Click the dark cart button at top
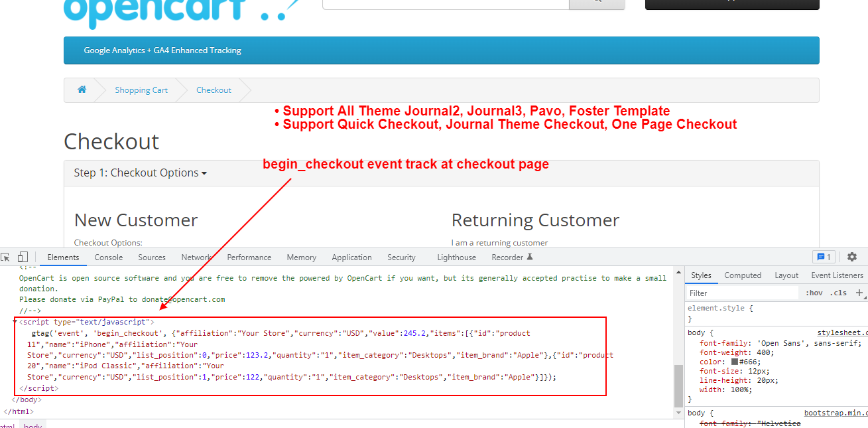This screenshot has width=868, height=428. [x=732, y=3]
